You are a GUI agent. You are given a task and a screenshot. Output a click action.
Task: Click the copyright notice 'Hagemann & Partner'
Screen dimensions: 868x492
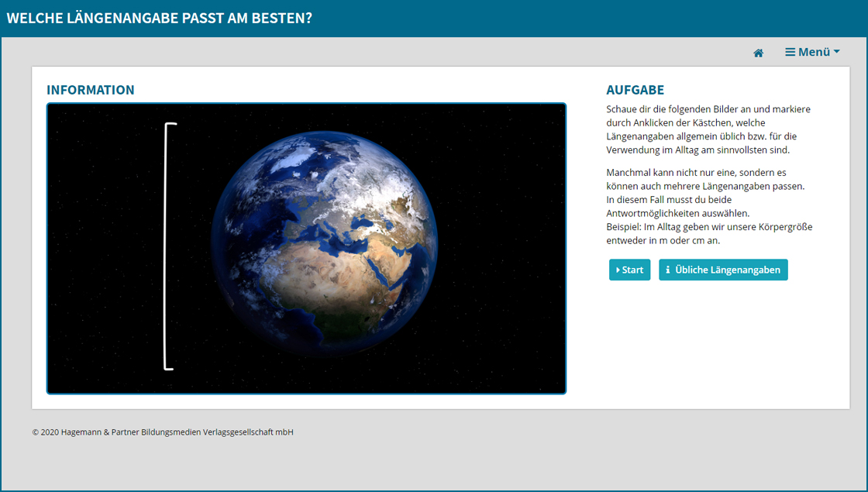coord(163,432)
